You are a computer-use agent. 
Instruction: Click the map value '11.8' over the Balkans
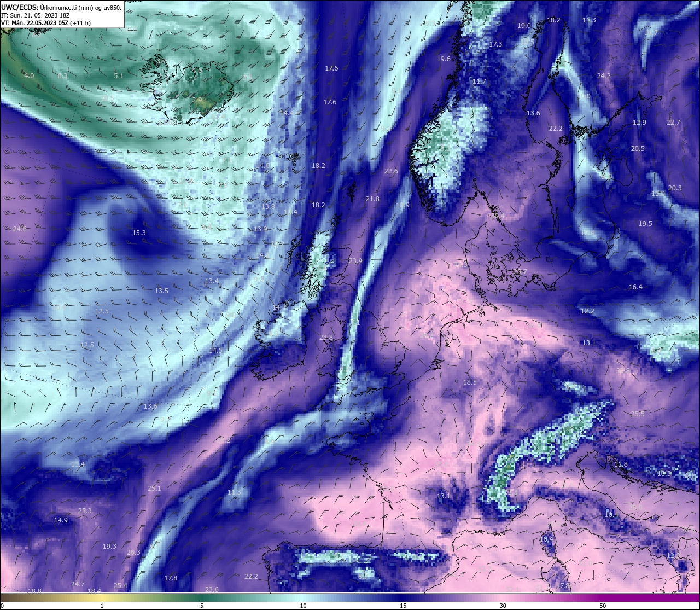pos(621,464)
